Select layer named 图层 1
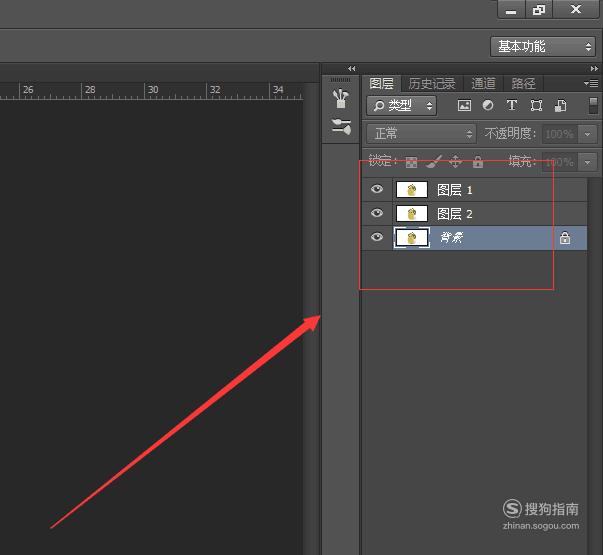 coord(454,190)
